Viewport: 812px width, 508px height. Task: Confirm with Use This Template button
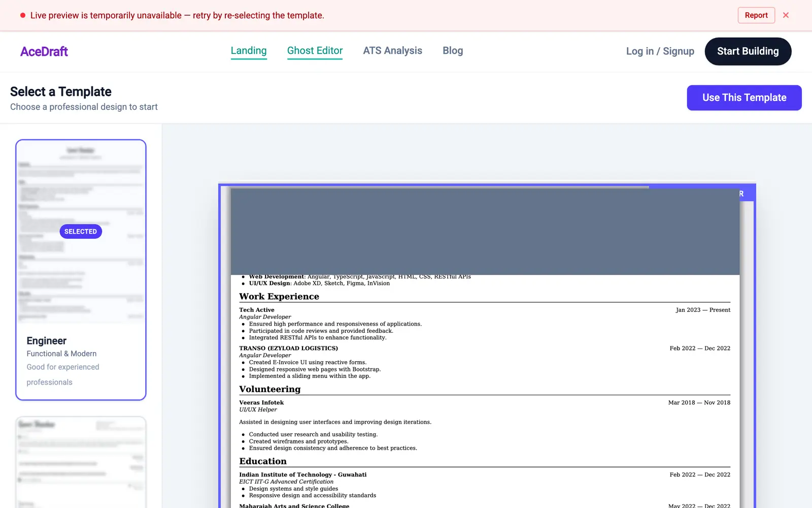pos(744,98)
